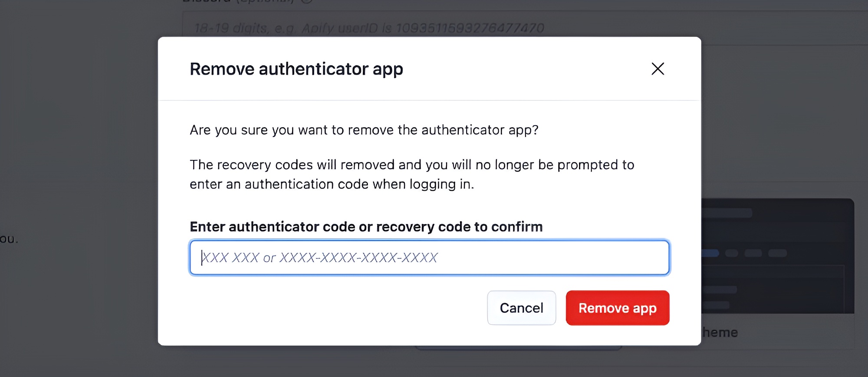The image size is (868, 377).
Task: Click the red Remove app button
Action: coord(617,308)
